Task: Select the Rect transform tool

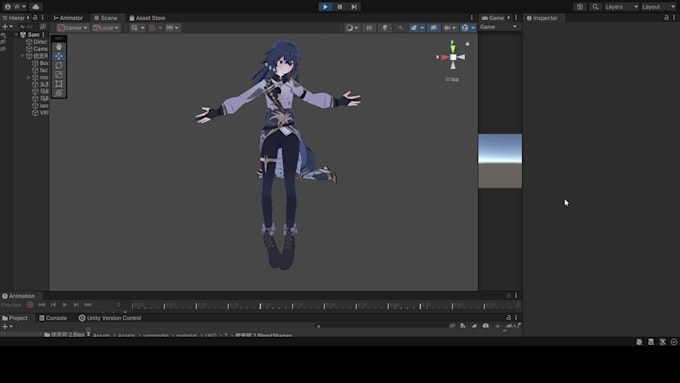Action: pos(59,84)
